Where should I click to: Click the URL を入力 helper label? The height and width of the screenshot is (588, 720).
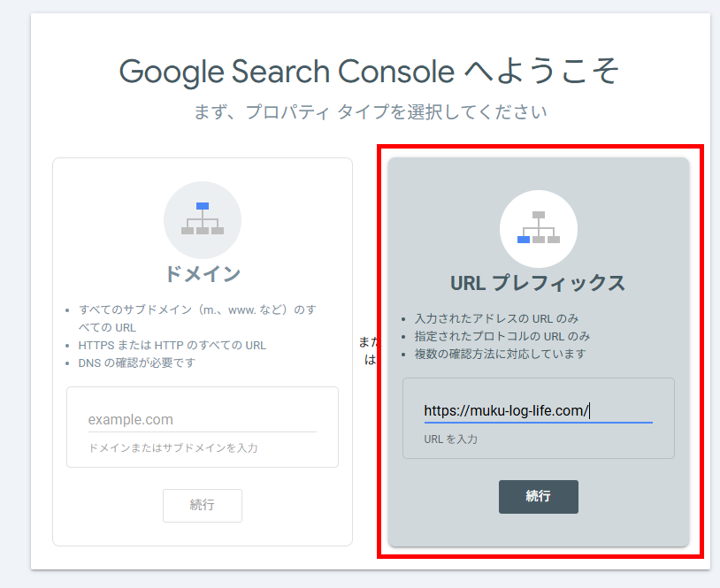point(451,439)
